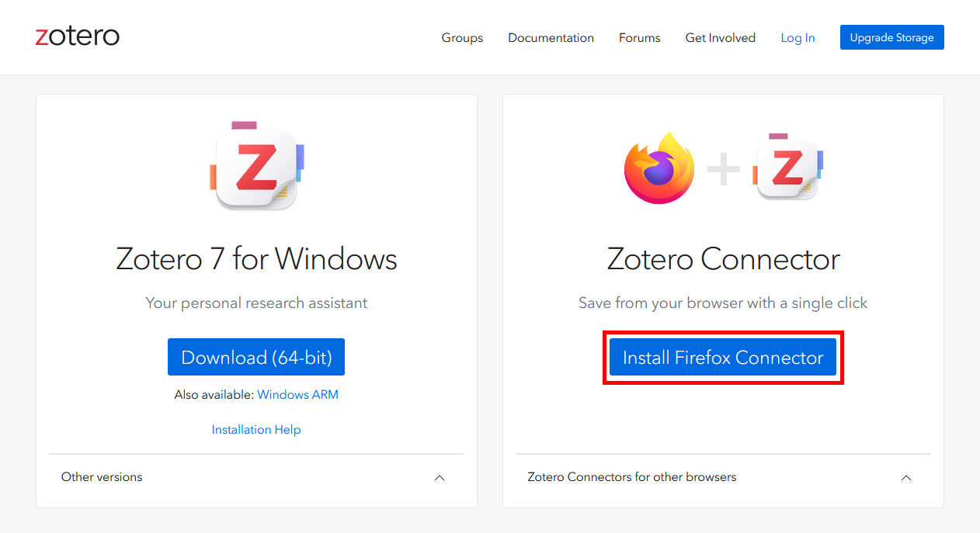Click the "Zotero 7 for Windows" heading
Image resolution: width=980 pixels, height=533 pixels.
256,258
